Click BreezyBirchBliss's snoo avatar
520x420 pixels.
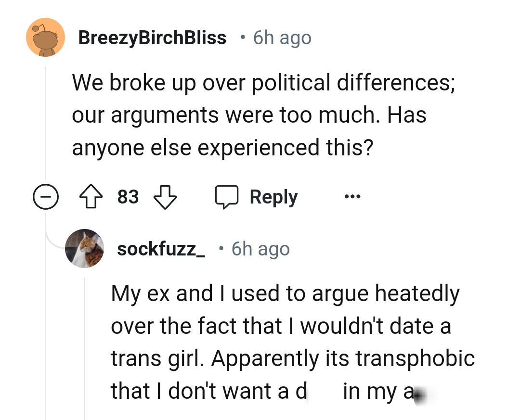pos(45,38)
